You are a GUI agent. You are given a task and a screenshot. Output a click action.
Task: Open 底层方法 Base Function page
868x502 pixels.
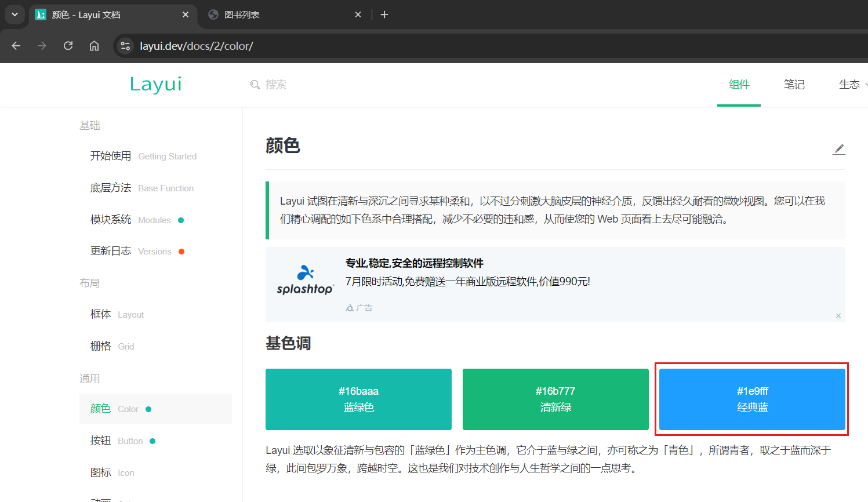[x=155, y=188]
